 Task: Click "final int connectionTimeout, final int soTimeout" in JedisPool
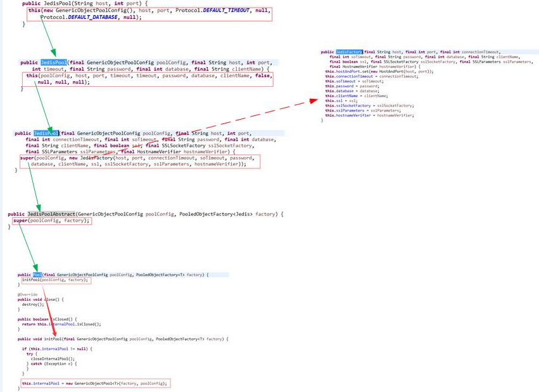(91, 139)
